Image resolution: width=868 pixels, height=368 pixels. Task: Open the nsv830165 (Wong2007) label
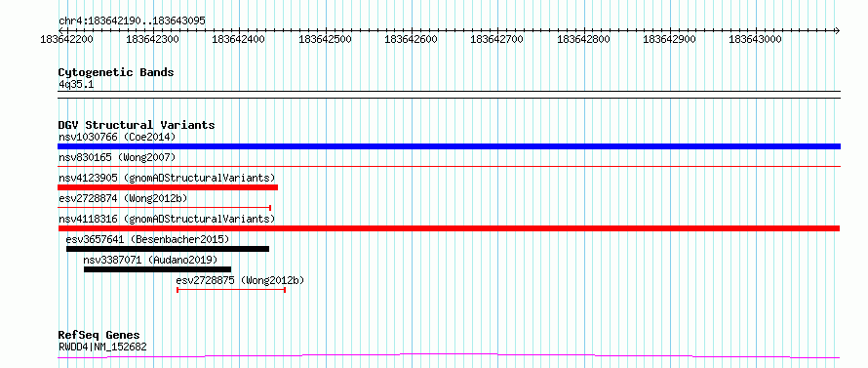117,157
